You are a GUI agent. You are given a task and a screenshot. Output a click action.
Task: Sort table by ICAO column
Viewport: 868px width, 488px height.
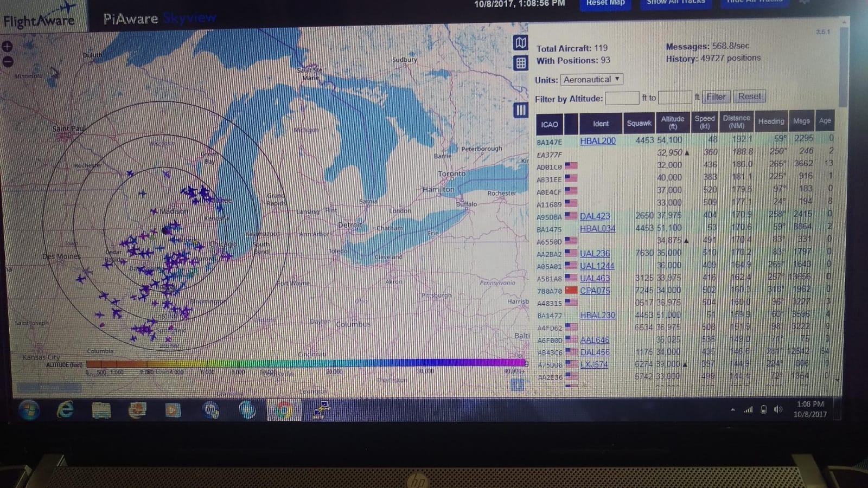tap(549, 124)
